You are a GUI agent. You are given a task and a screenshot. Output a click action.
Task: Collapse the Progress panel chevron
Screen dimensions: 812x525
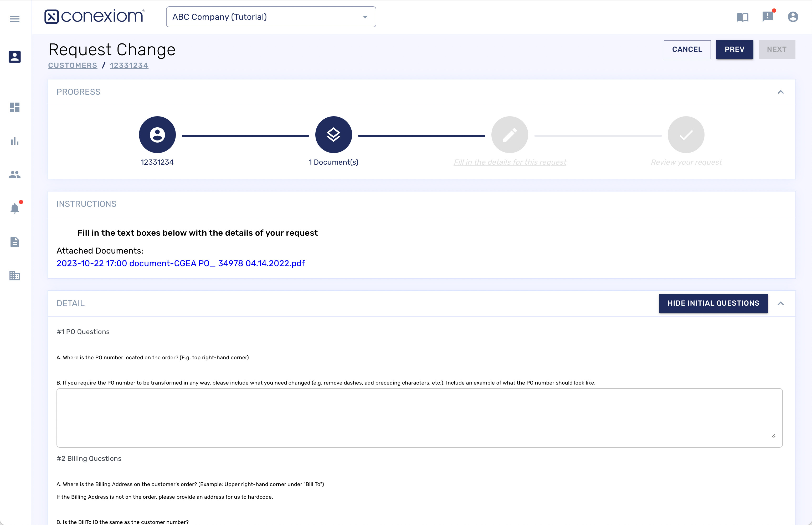[x=780, y=92]
